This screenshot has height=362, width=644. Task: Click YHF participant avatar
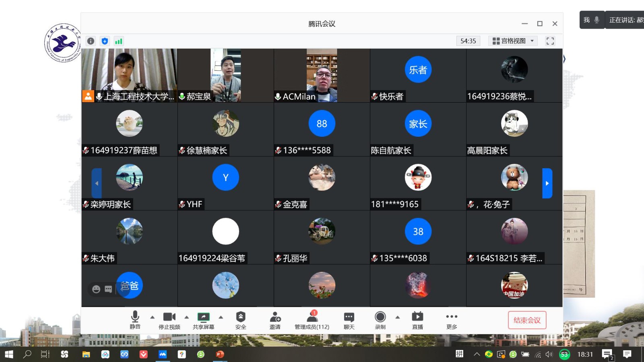(x=225, y=177)
